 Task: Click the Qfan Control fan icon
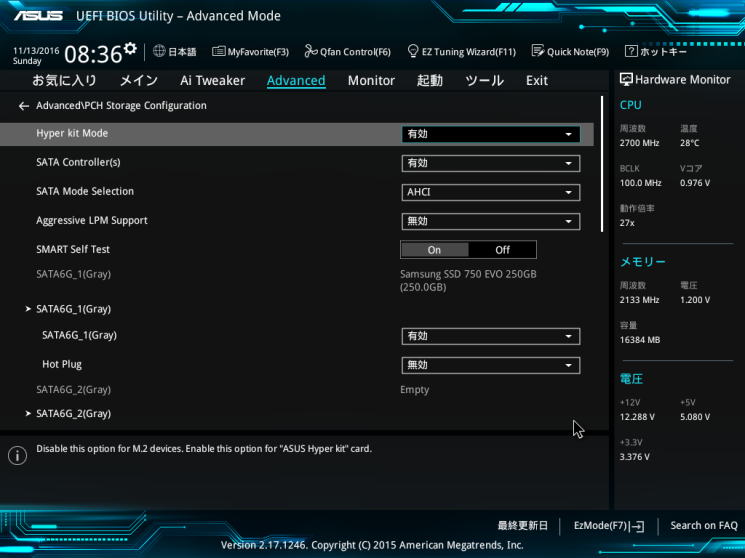pyautogui.click(x=311, y=51)
